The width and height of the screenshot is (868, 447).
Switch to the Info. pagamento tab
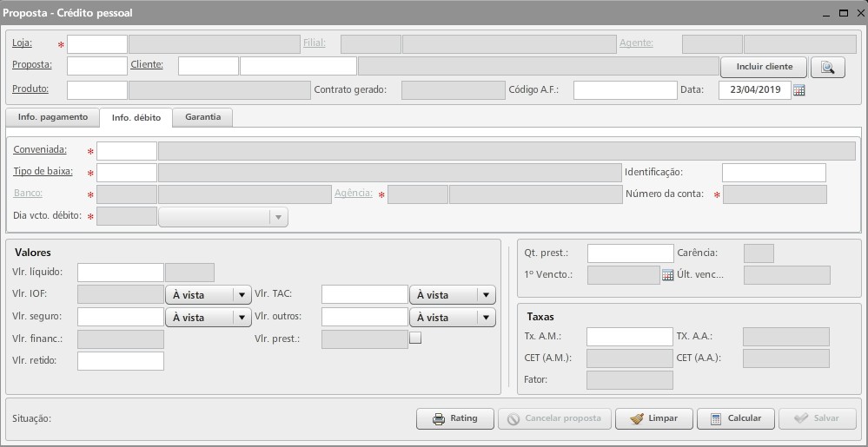(x=53, y=117)
